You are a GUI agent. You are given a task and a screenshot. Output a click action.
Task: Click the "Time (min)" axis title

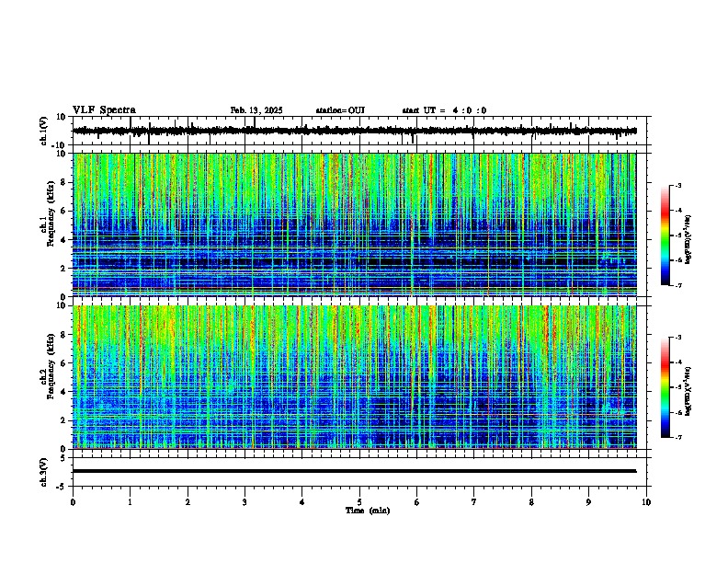coord(368,511)
